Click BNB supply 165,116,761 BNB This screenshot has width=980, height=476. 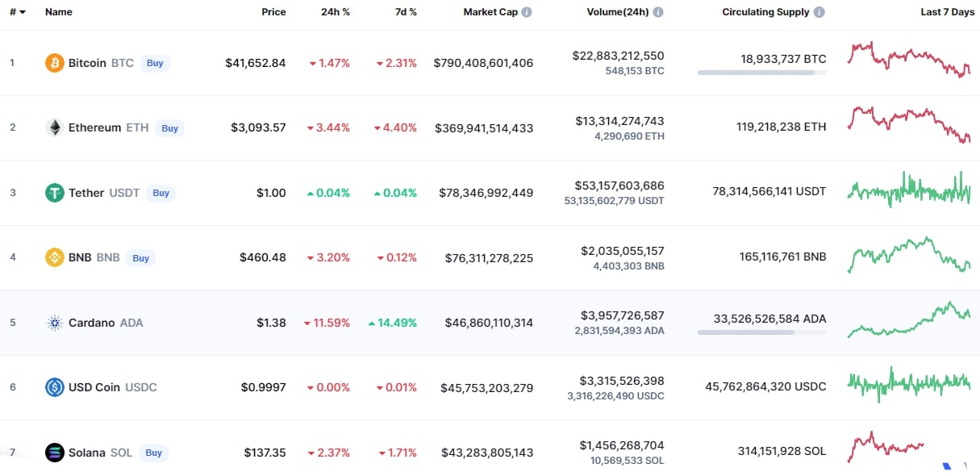pyautogui.click(x=782, y=258)
